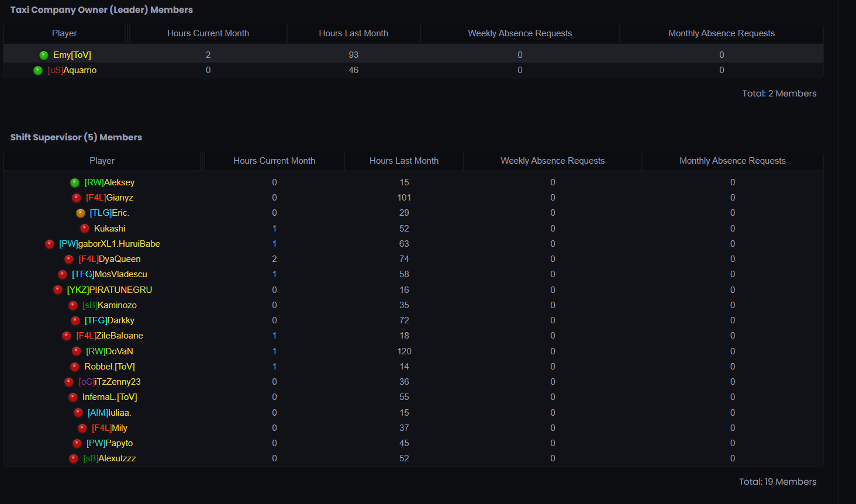Click red status icon next to [PW]gaborXL1.HuruiBabe
856x504 pixels.
point(50,244)
